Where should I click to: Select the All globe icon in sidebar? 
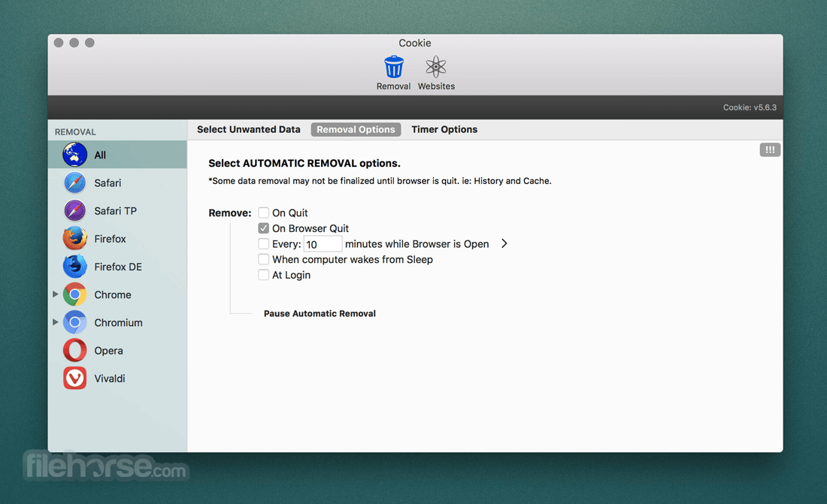(75, 155)
